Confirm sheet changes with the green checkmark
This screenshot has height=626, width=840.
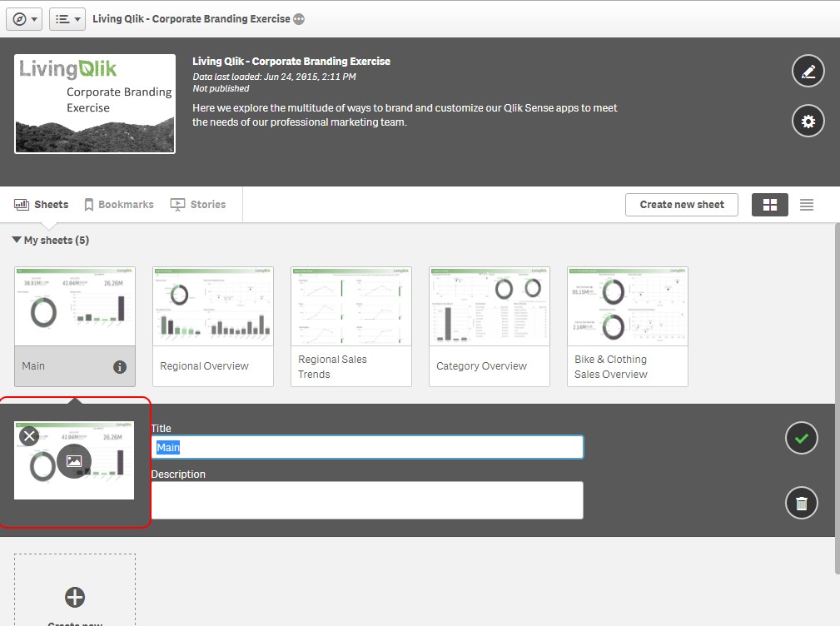point(801,438)
